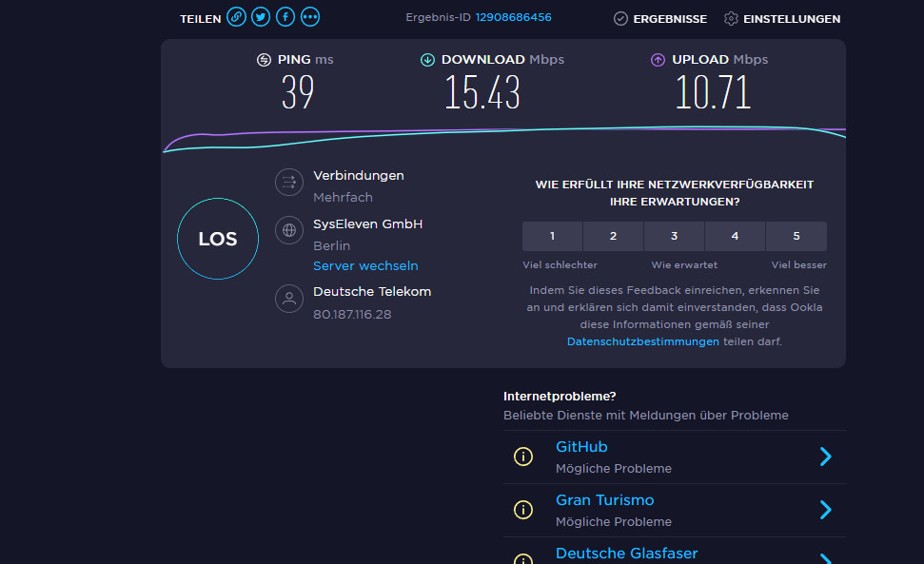Share result via link icon
Viewport: 924px width, 564px height.
coord(236,18)
